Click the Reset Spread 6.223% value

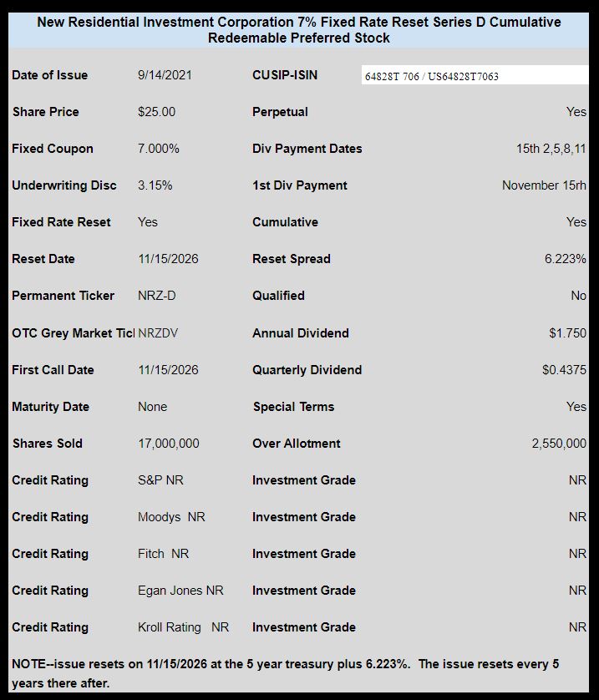(x=565, y=259)
